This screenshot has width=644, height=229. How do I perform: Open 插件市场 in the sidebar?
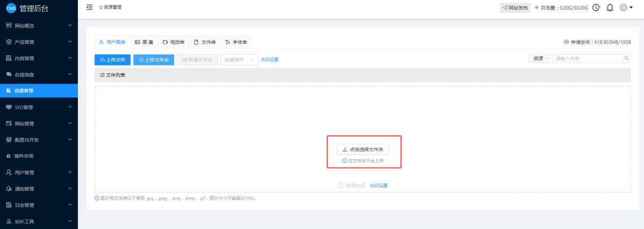point(39,156)
